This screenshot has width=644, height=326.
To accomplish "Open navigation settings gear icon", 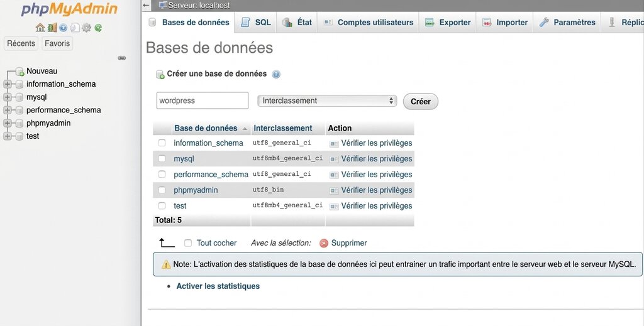I will point(87,28).
